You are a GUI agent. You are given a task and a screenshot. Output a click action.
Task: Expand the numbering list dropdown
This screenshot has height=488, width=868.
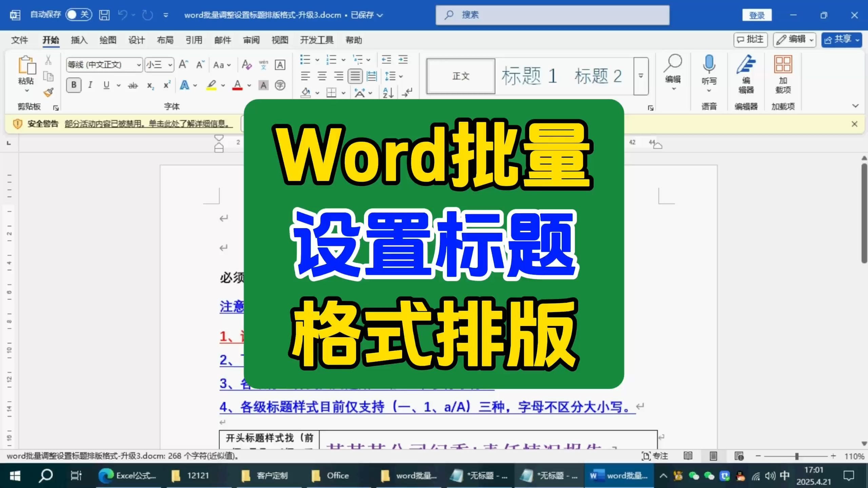(x=343, y=60)
